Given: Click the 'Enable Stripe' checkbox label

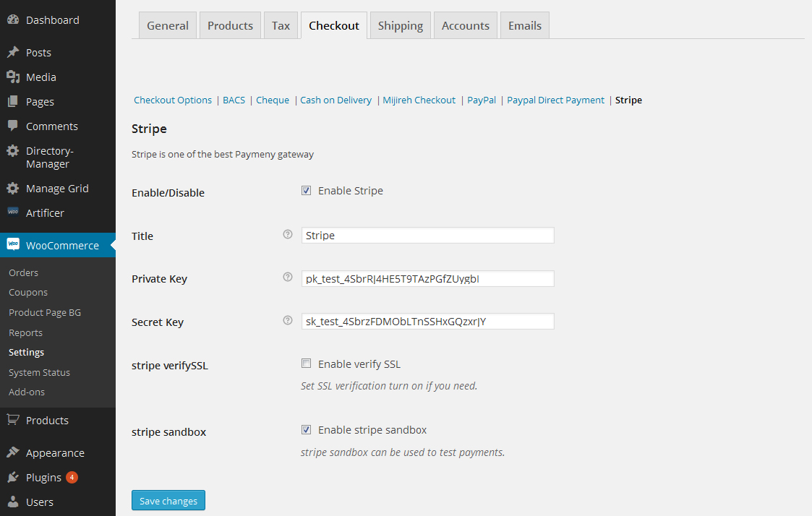Looking at the screenshot, I should [351, 191].
